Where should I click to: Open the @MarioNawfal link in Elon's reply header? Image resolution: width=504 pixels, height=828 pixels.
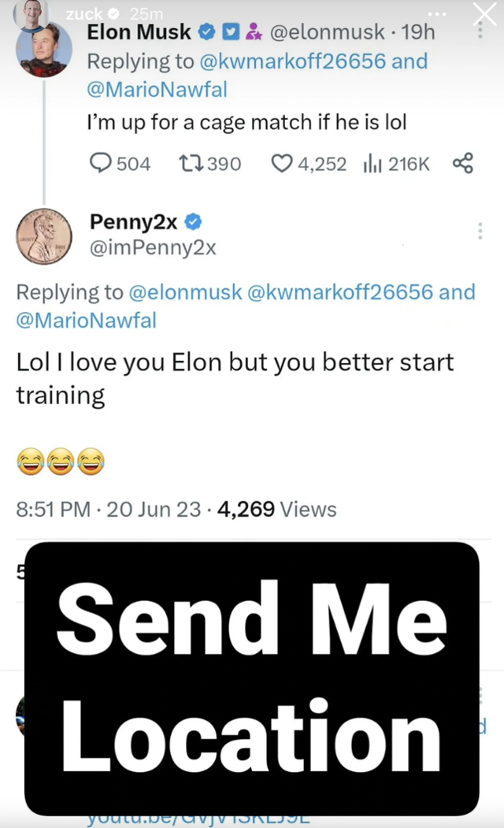click(157, 90)
